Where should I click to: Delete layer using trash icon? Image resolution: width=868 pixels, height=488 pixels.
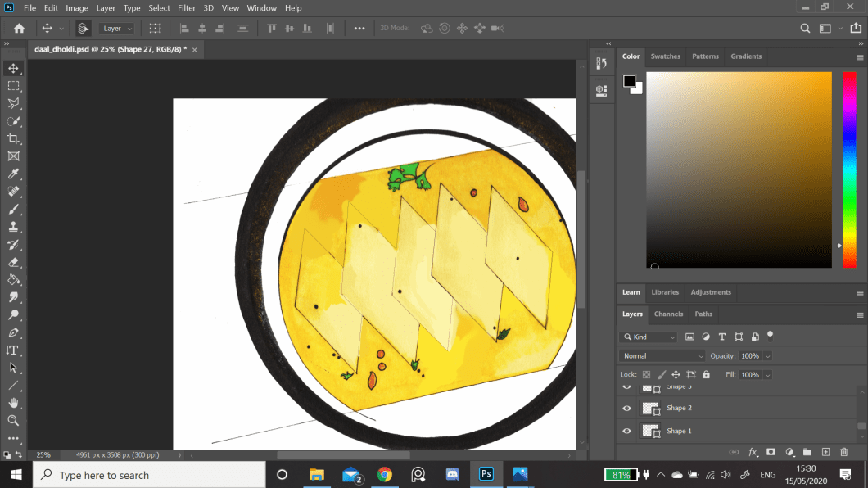(x=844, y=452)
